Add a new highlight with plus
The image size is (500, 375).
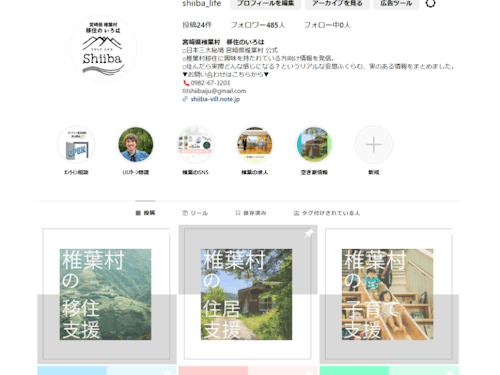point(374,145)
